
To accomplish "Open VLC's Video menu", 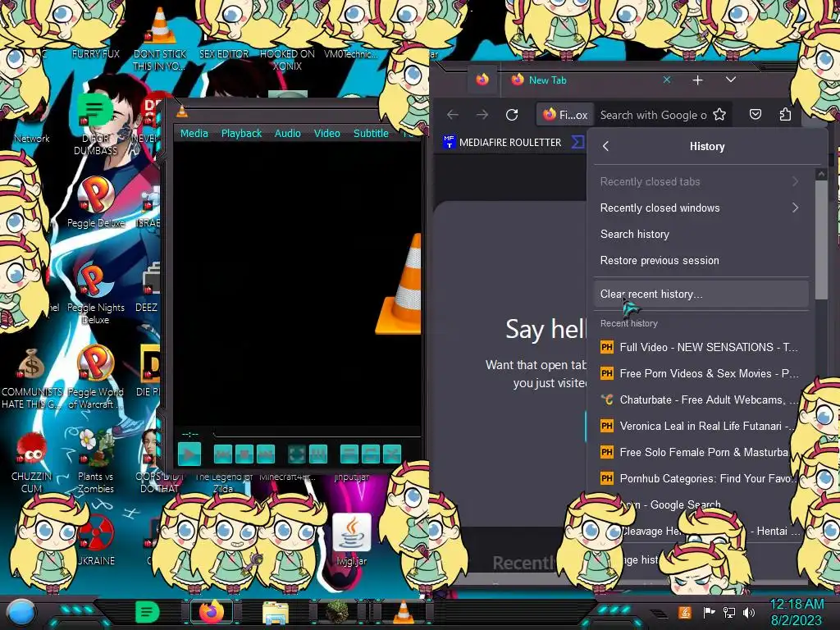I will (326, 134).
